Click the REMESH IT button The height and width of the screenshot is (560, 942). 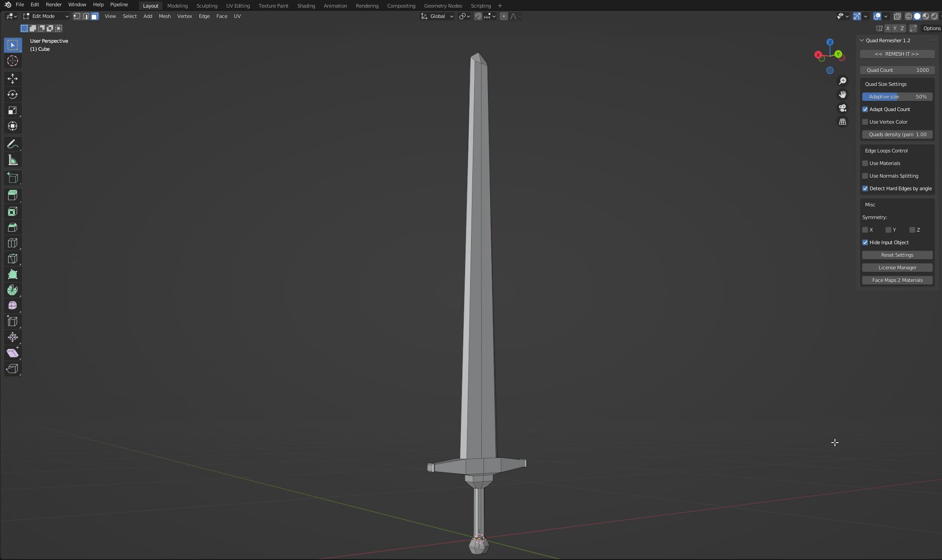point(897,54)
